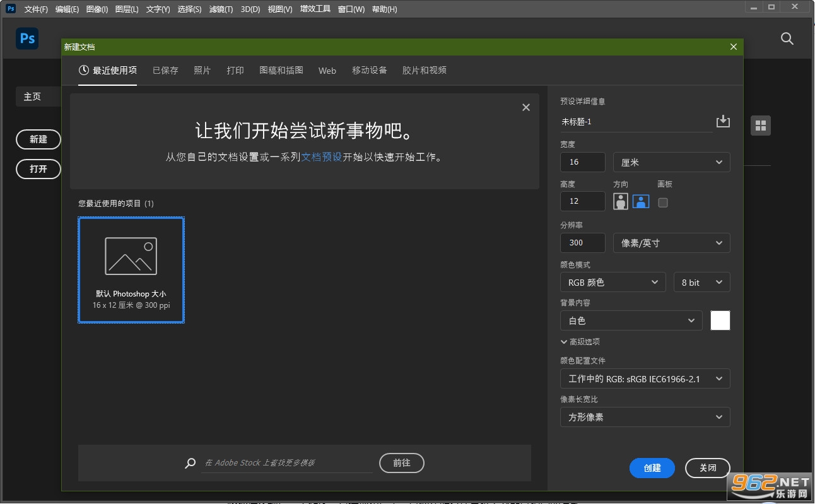Open the 选择(S) menu
Screen dimensions: 815x504
click(x=189, y=9)
